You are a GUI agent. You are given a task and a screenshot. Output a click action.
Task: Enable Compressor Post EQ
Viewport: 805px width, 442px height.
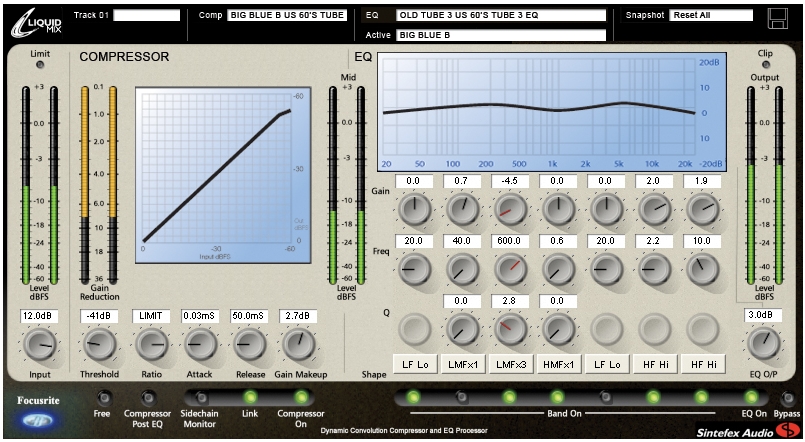click(x=148, y=397)
